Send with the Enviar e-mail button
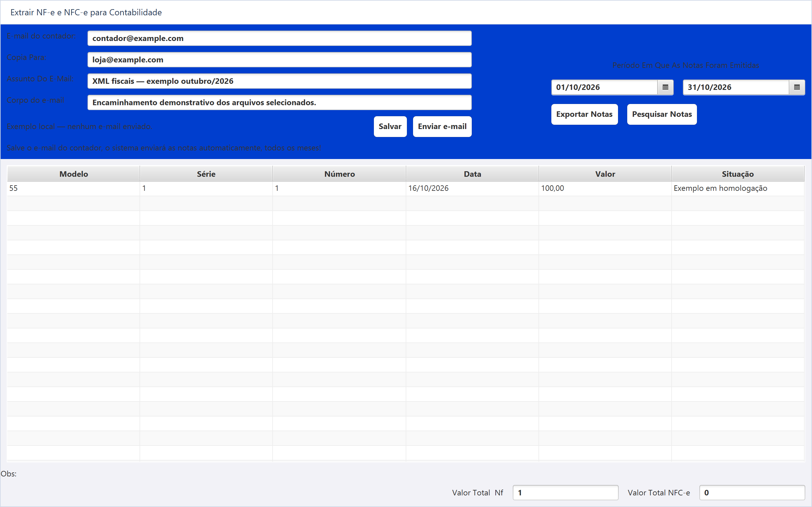This screenshot has height=507, width=812. 442,126
